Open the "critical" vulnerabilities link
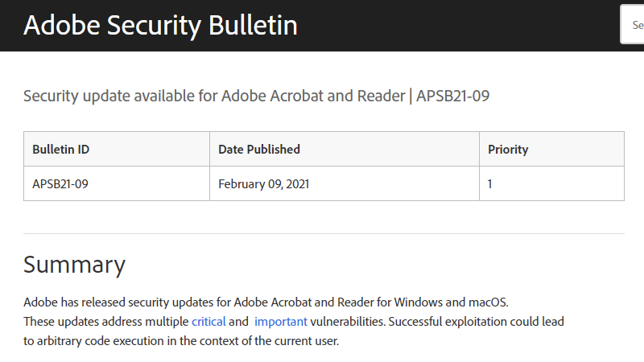This screenshot has height=362, width=644. coord(208,322)
